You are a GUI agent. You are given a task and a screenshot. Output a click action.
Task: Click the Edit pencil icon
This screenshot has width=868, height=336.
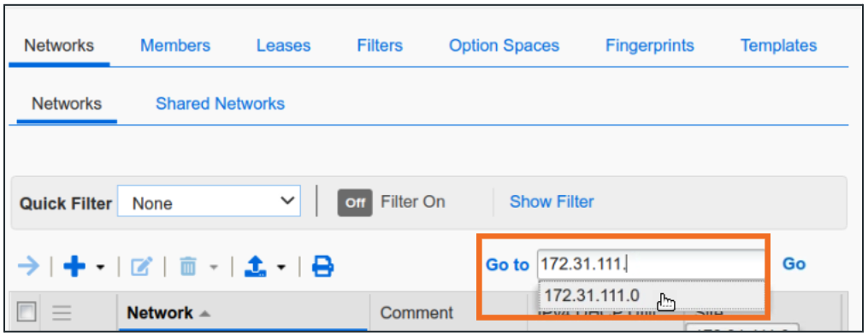[142, 268]
